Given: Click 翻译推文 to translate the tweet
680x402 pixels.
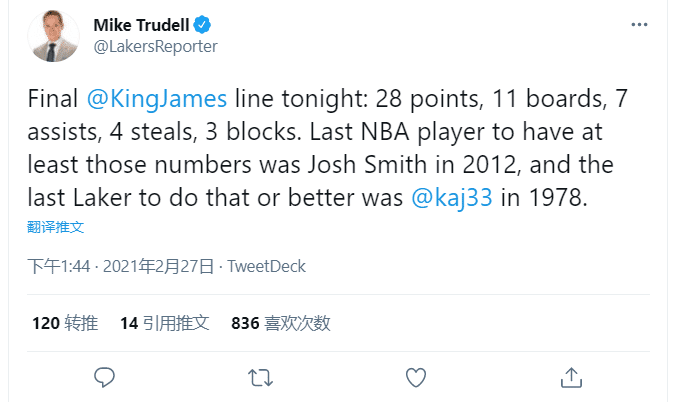Looking at the screenshot, I should tap(56, 227).
